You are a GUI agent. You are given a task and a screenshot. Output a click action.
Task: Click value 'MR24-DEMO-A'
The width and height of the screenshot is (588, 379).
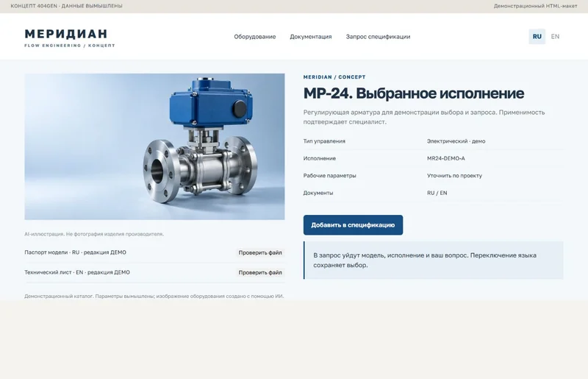point(446,158)
